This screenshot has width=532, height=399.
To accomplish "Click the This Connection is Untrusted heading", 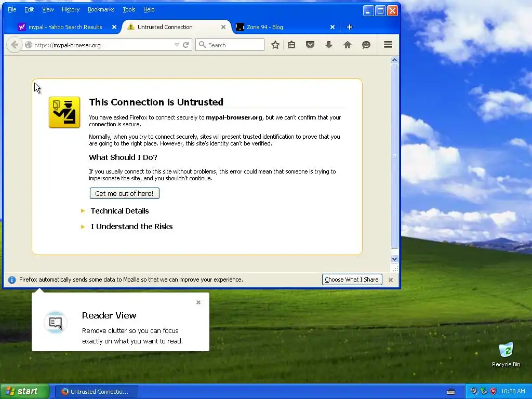I will (156, 102).
